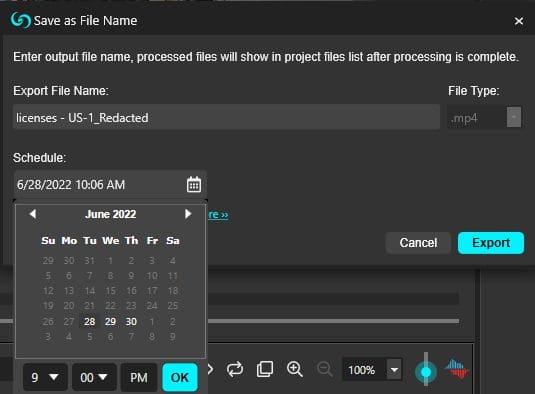This screenshot has width=535, height=394.
Task: Click the Schedule label text
Action: pyautogui.click(x=40, y=158)
